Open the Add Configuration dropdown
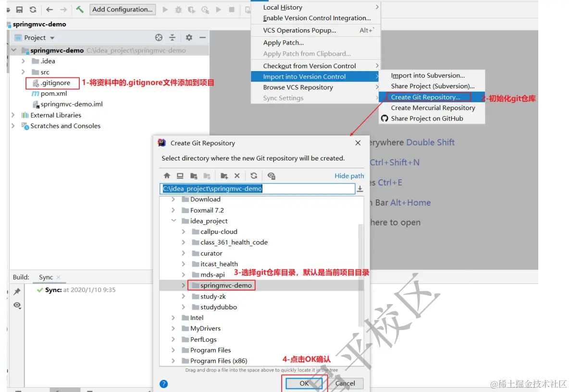 (123, 10)
